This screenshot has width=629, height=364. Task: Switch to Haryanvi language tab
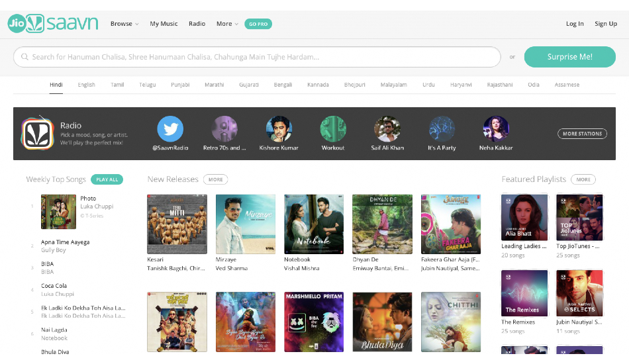tap(461, 85)
